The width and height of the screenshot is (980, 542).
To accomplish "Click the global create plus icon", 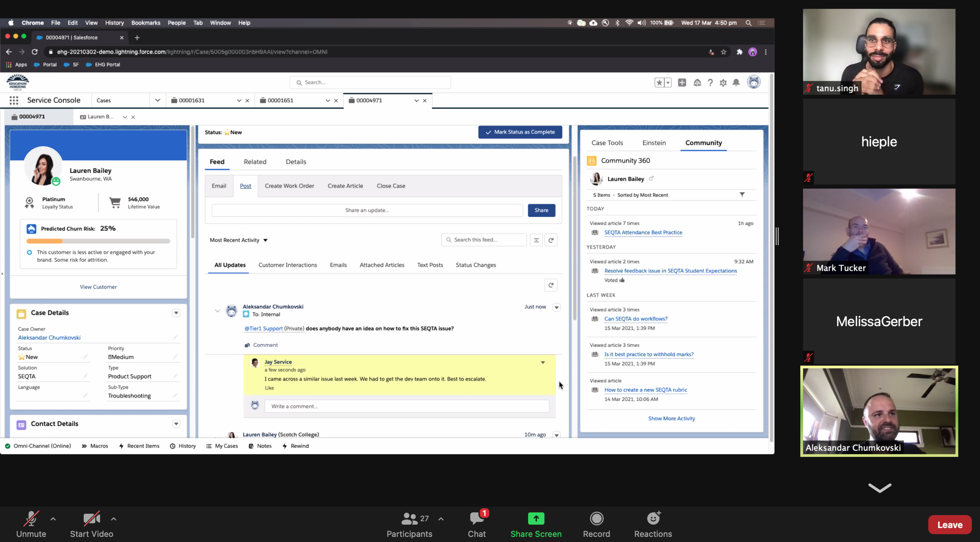I will pos(682,83).
